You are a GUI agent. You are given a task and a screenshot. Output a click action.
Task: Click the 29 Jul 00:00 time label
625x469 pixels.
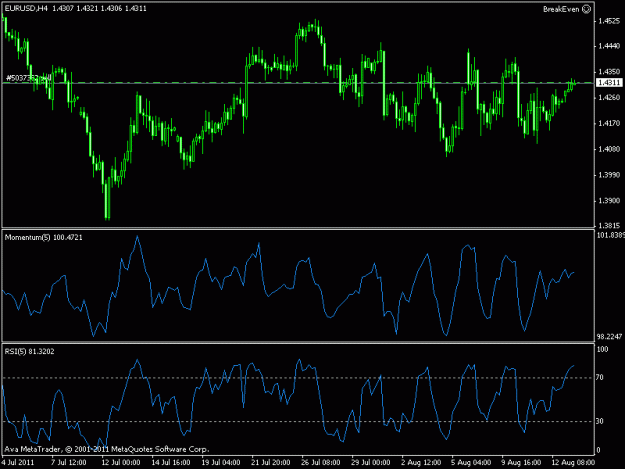371,462
